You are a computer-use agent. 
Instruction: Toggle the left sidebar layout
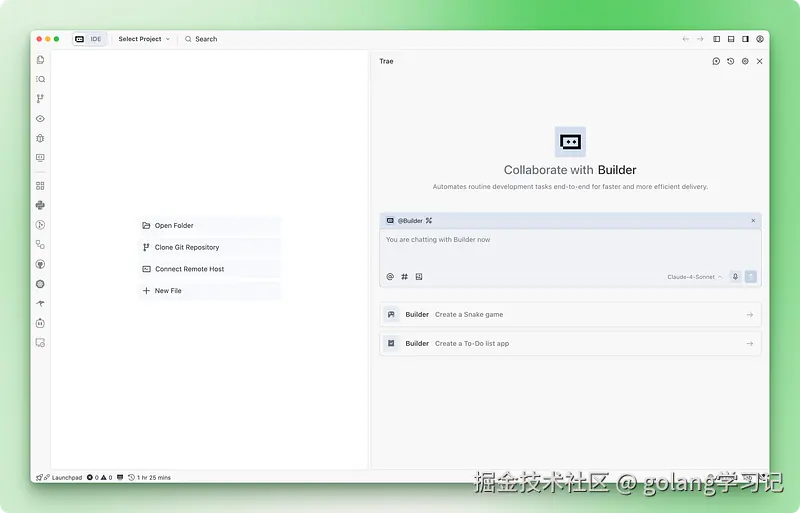716,39
